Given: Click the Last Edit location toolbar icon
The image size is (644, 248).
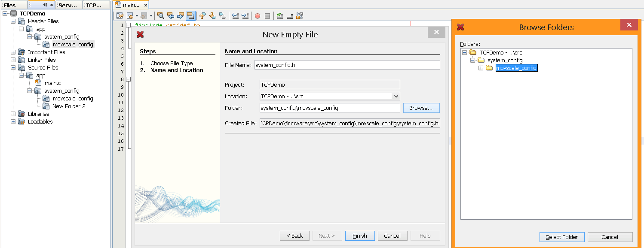Looking at the screenshot, I should [120, 16].
